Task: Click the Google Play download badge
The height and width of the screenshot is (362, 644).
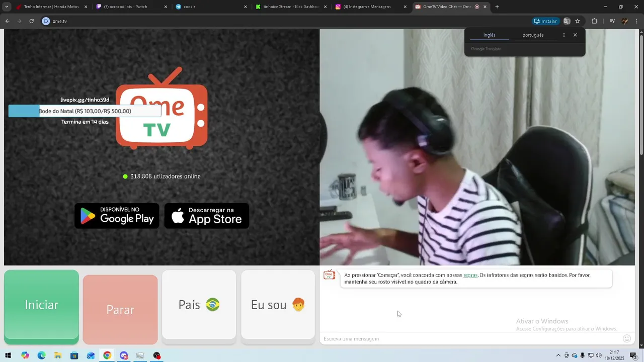Action: pyautogui.click(x=117, y=216)
